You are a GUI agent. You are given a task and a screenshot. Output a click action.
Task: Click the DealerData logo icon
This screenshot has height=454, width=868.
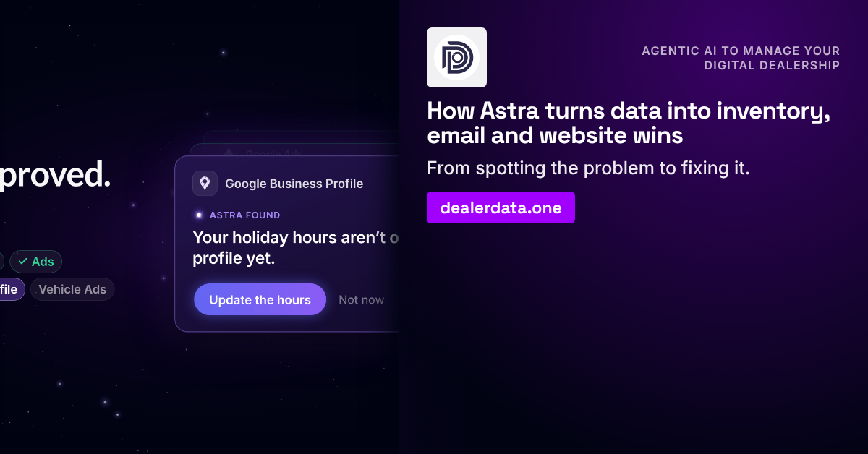pos(456,57)
